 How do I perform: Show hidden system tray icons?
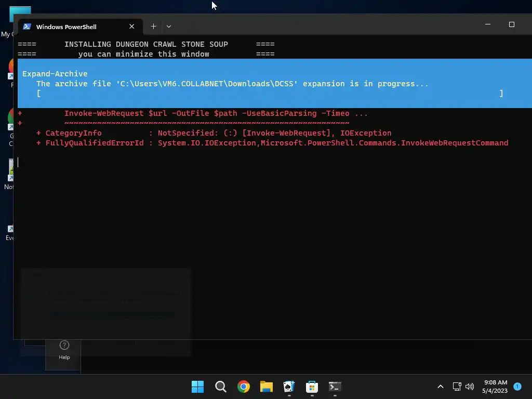click(441, 387)
